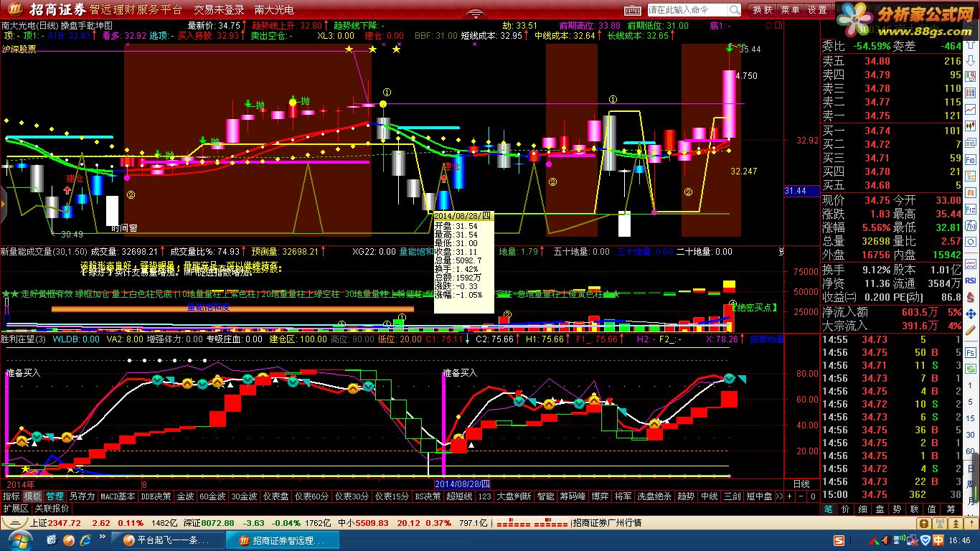Open the quote list icon with checkmark

point(971,76)
